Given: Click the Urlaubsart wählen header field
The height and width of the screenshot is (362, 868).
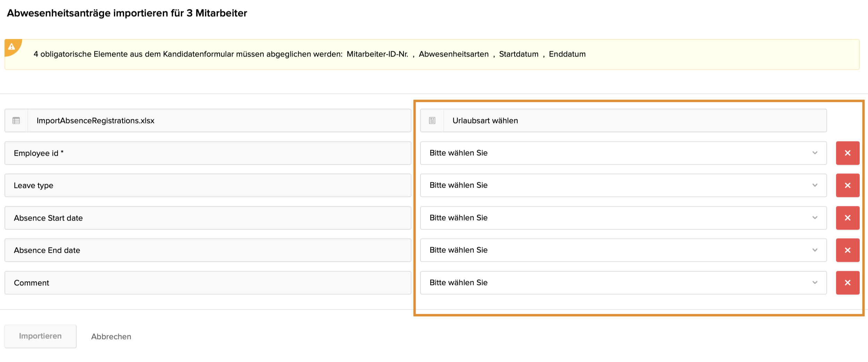Looking at the screenshot, I should [634, 121].
